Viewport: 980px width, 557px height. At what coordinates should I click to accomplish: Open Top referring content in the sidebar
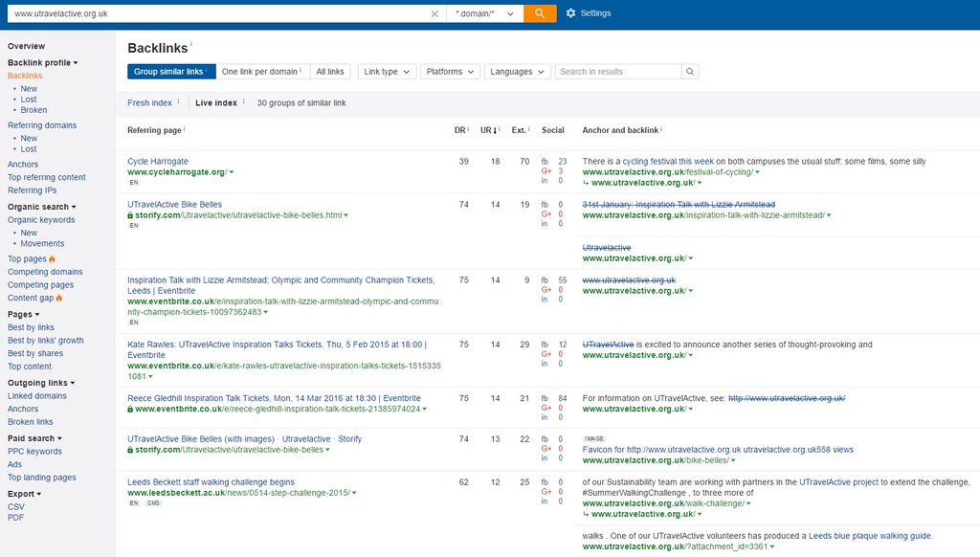pyautogui.click(x=46, y=178)
